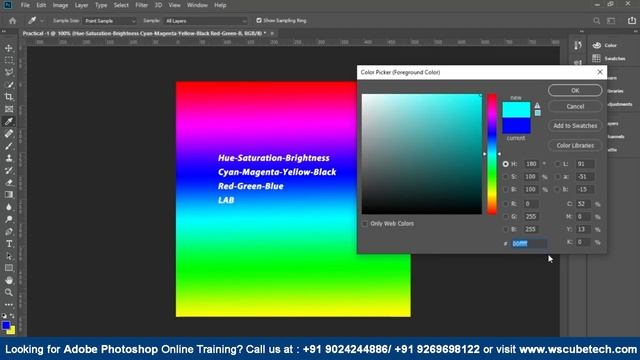Open the Image menu
This screenshot has height=360, width=640.
coord(60,5)
